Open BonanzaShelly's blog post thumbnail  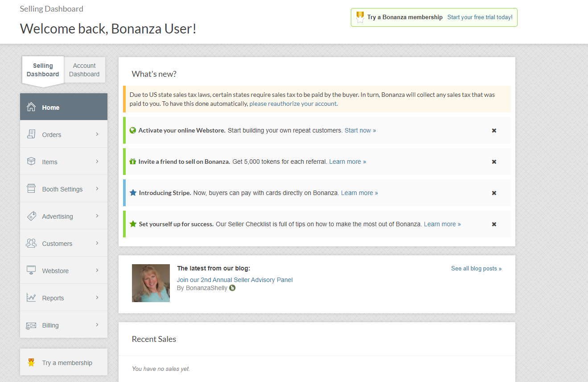pyautogui.click(x=151, y=283)
